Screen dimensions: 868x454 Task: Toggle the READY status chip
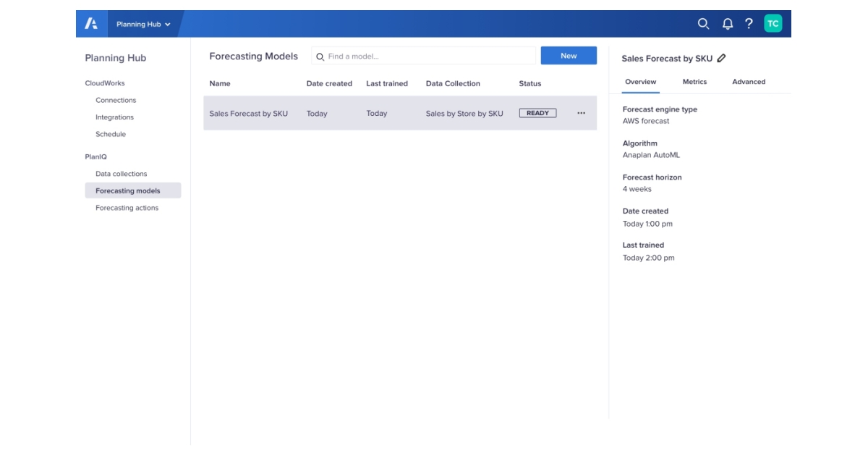[x=537, y=113]
